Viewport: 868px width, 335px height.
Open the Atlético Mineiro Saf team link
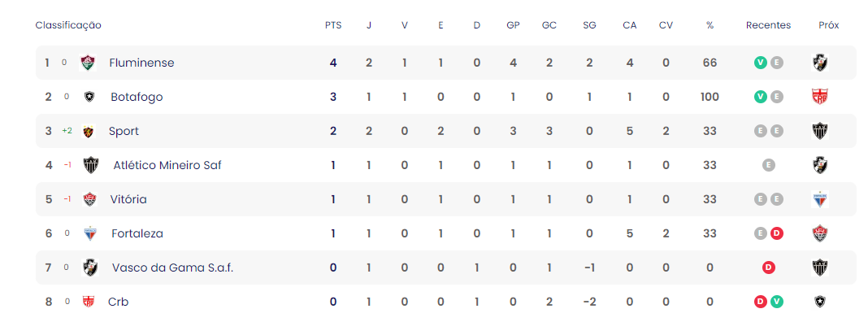pos(167,165)
